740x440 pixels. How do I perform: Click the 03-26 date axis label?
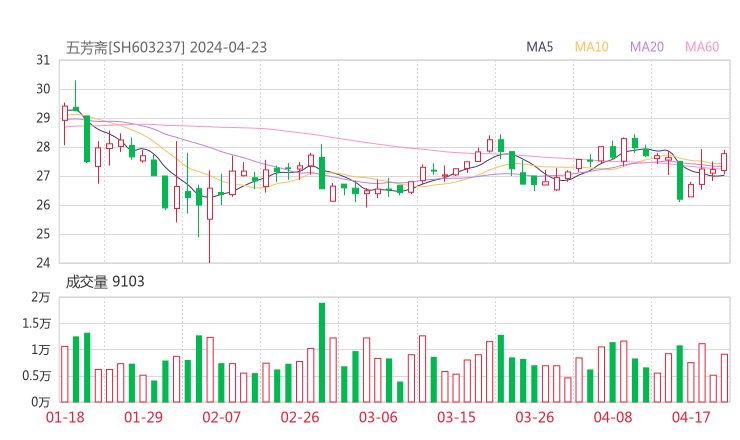coord(534,417)
